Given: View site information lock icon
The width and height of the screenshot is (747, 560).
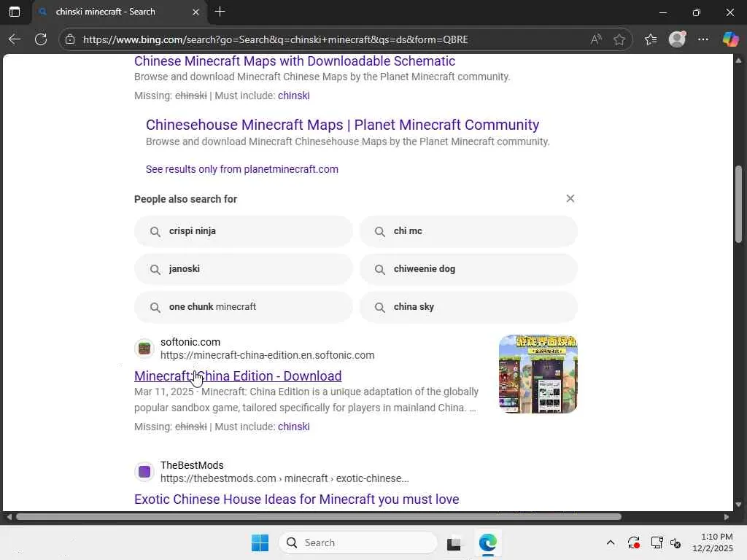Looking at the screenshot, I should click(x=70, y=39).
